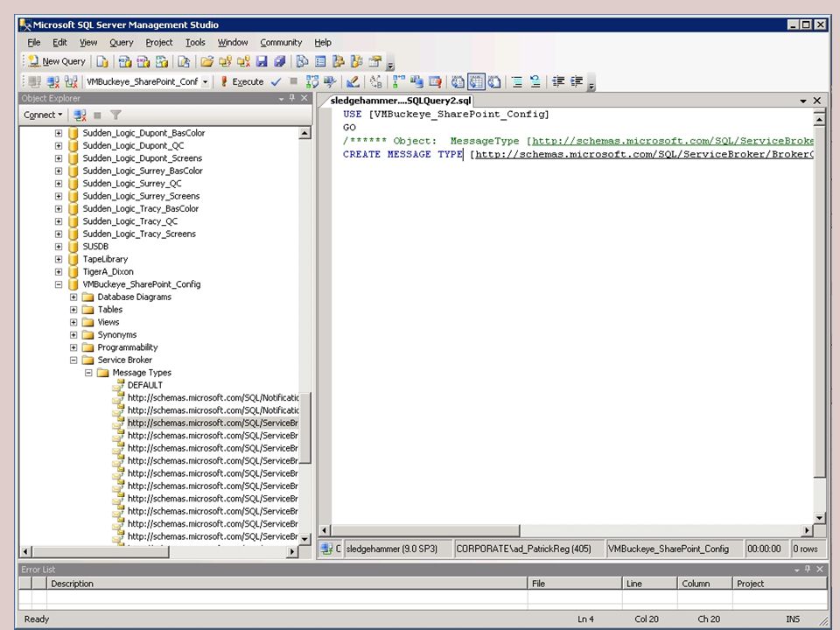
Task: Collapse the Service Broker folder
Action: (x=73, y=360)
